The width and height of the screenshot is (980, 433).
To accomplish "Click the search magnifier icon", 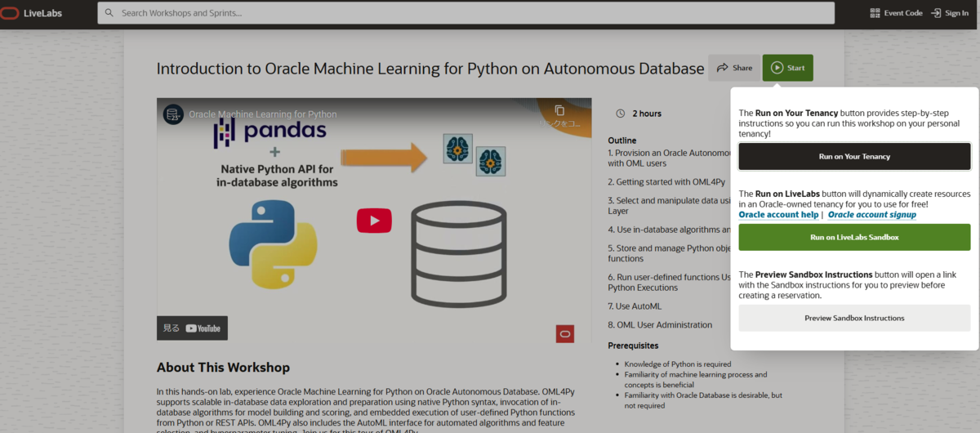I will click(109, 13).
